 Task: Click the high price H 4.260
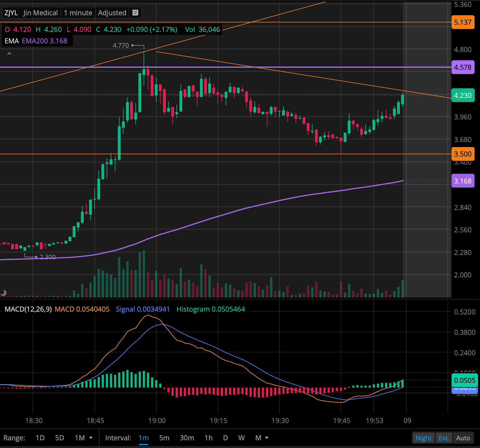49,29
